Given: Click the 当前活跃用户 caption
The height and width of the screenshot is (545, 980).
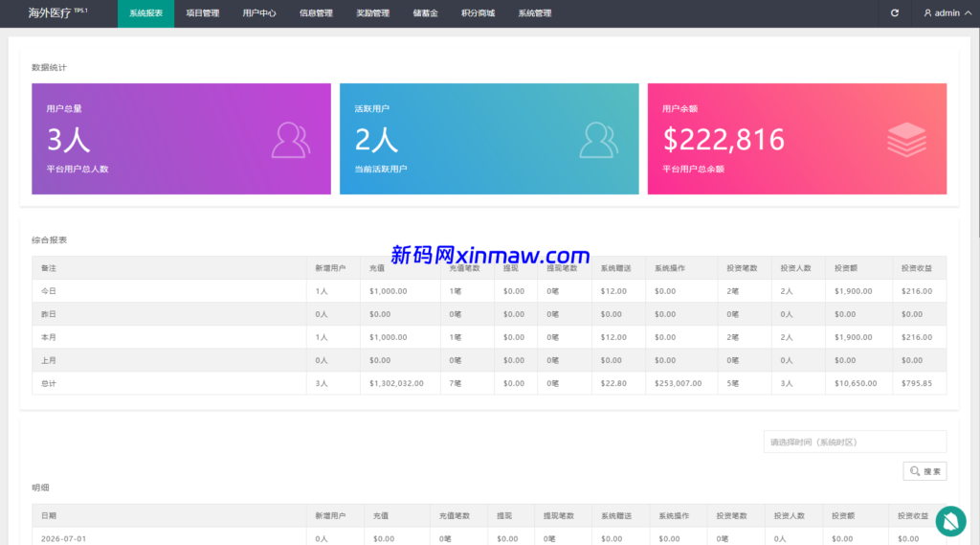Looking at the screenshot, I should point(381,169).
